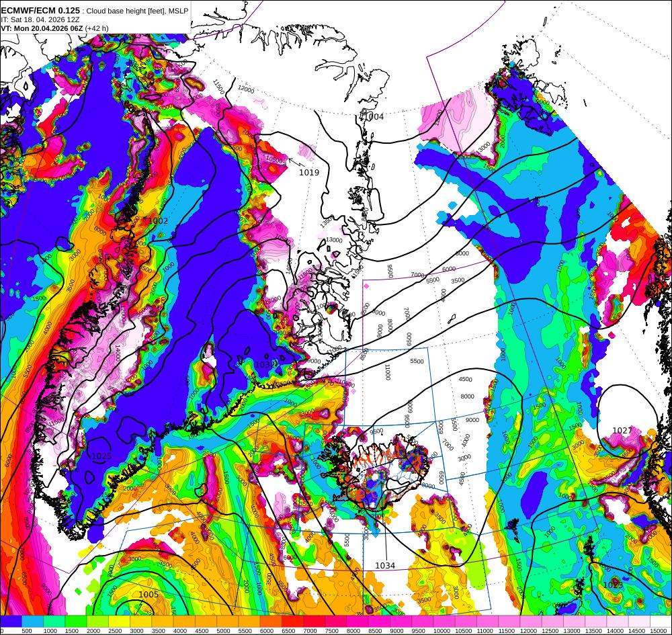Pick the yellow 2500–3000 legend swatch
The image size is (672, 635).
click(119, 622)
